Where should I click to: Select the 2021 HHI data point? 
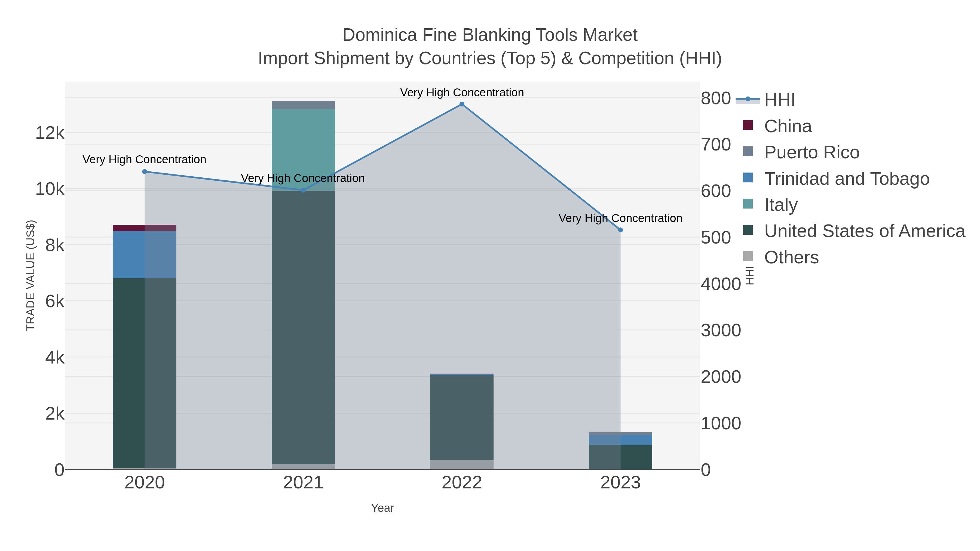(x=303, y=190)
